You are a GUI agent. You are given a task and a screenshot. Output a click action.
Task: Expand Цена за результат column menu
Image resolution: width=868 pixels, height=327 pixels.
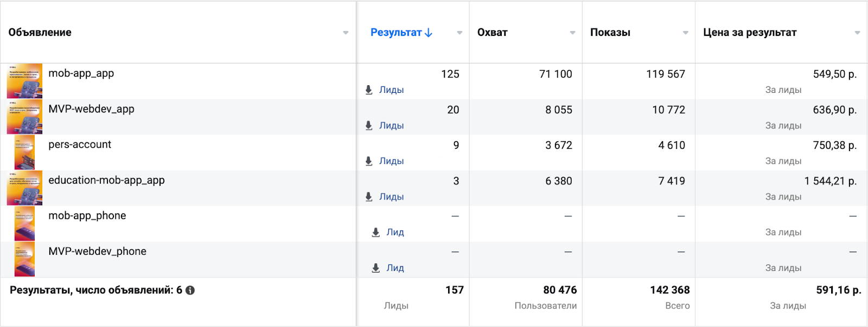(857, 33)
